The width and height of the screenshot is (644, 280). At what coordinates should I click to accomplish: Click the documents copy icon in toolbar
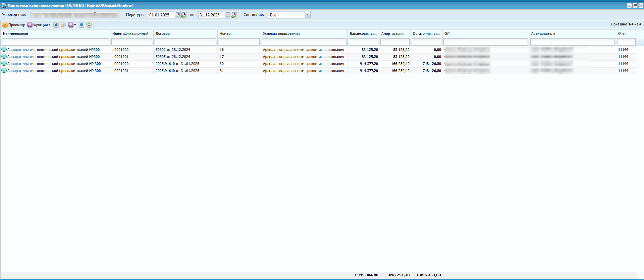(x=63, y=25)
